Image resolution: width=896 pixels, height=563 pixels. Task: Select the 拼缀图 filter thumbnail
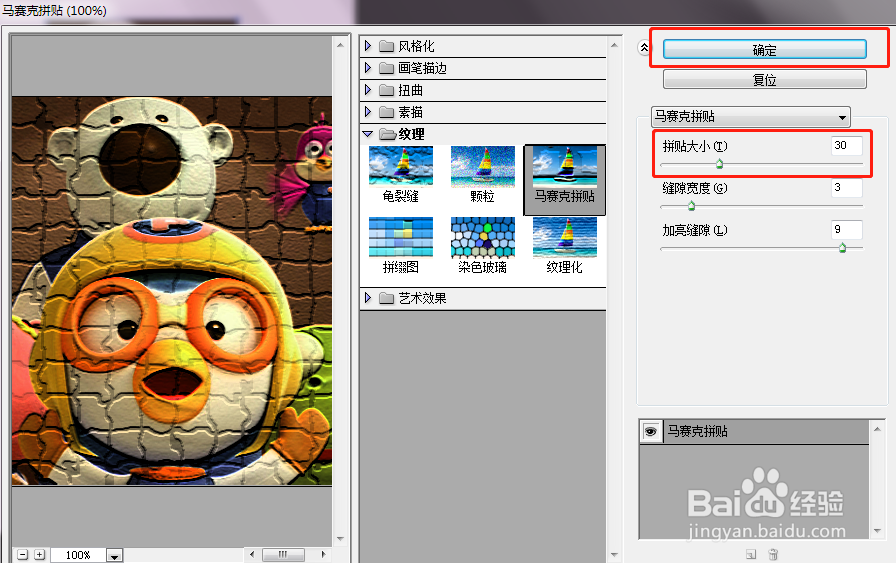(401, 246)
